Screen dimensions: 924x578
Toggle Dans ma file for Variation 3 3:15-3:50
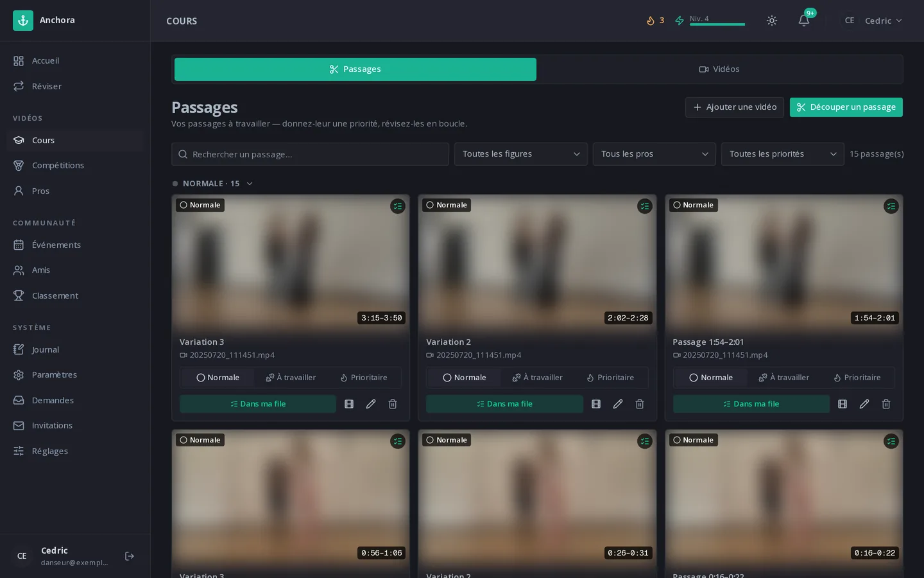point(258,404)
